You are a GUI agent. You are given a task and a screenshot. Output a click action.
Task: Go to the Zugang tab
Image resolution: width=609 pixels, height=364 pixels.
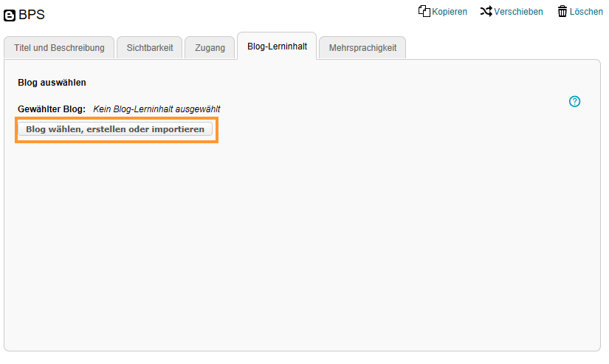pyautogui.click(x=210, y=48)
